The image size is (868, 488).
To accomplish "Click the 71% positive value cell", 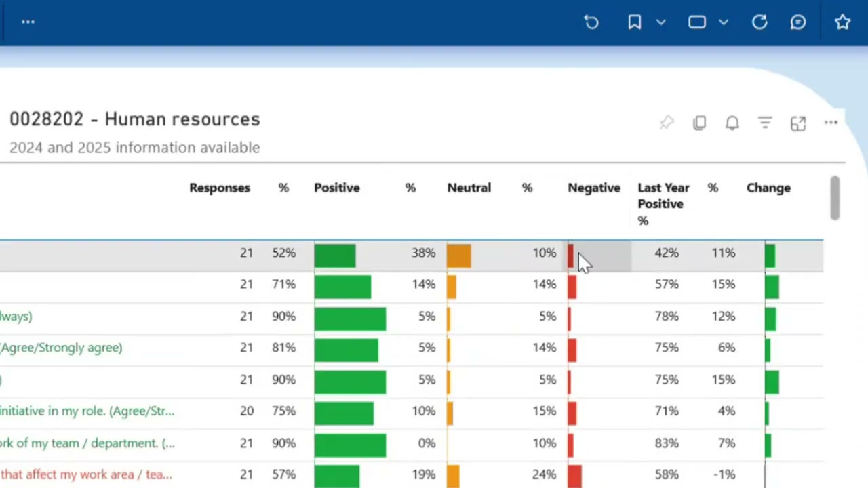I will [284, 284].
